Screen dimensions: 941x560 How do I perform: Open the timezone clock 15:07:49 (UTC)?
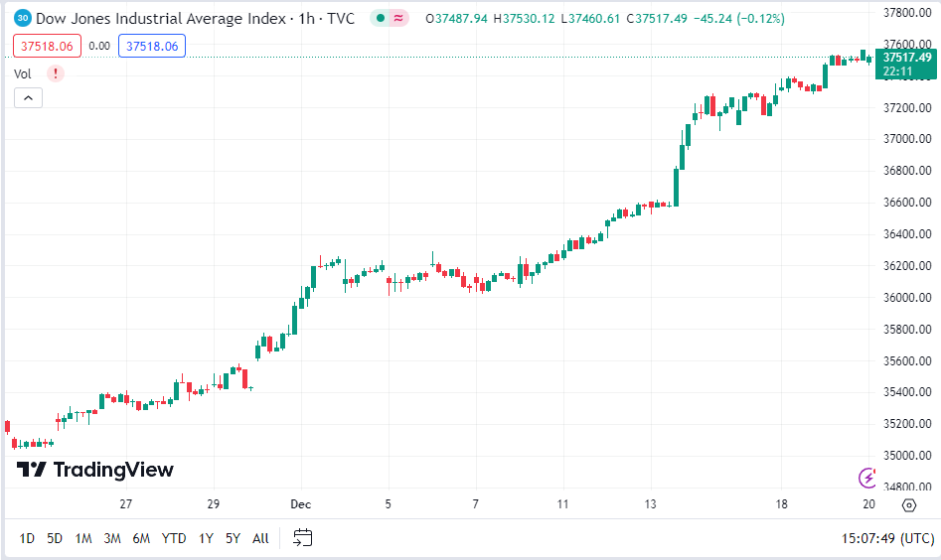coord(887,538)
